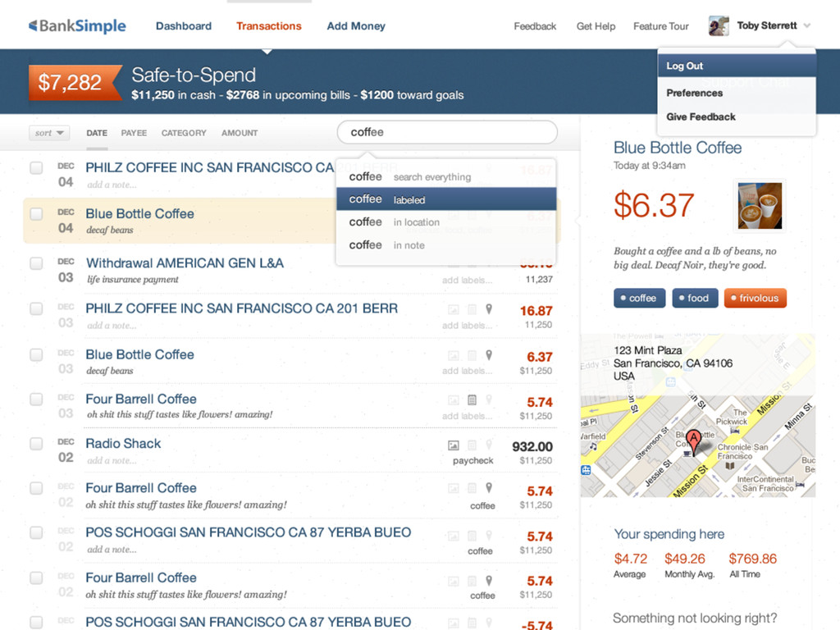Viewport: 840px width, 630px height.
Task: Click location pin on PHILZ COFFEE Dec 03 row
Action: 489,309
